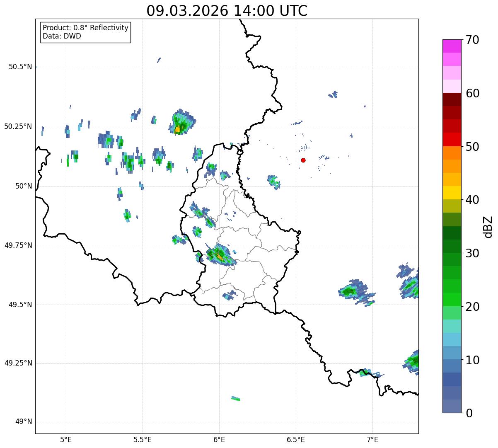The height and width of the screenshot is (448, 498).
Task: Click the 50.25°N latitude label
Action: point(18,126)
